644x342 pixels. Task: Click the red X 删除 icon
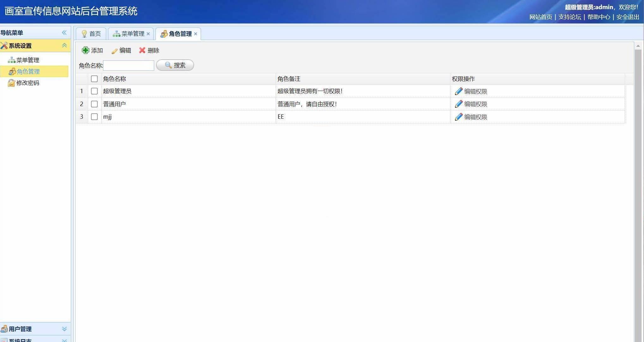pos(142,50)
